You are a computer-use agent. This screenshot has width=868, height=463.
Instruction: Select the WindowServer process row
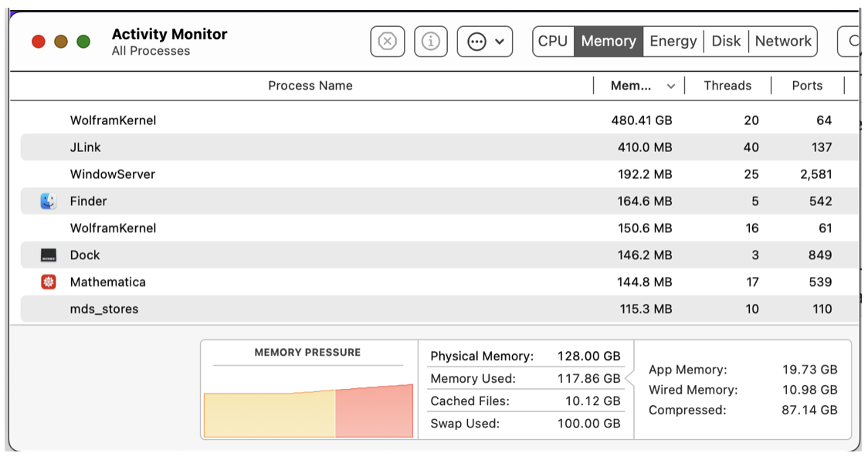tap(439, 174)
